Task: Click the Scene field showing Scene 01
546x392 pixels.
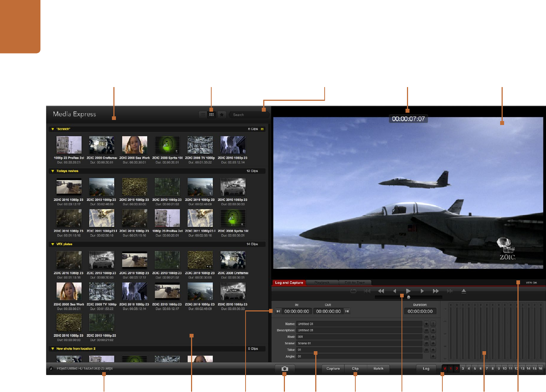Action: point(359,344)
